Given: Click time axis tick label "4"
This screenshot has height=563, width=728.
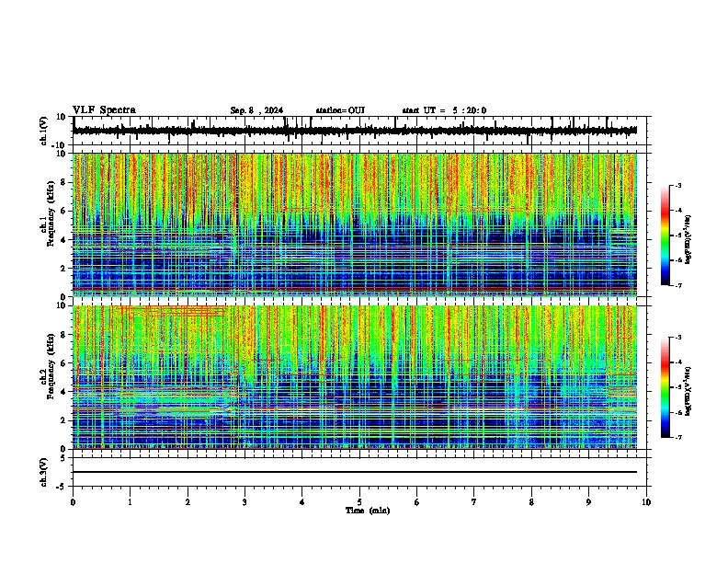Looking at the screenshot, I should click(302, 502).
